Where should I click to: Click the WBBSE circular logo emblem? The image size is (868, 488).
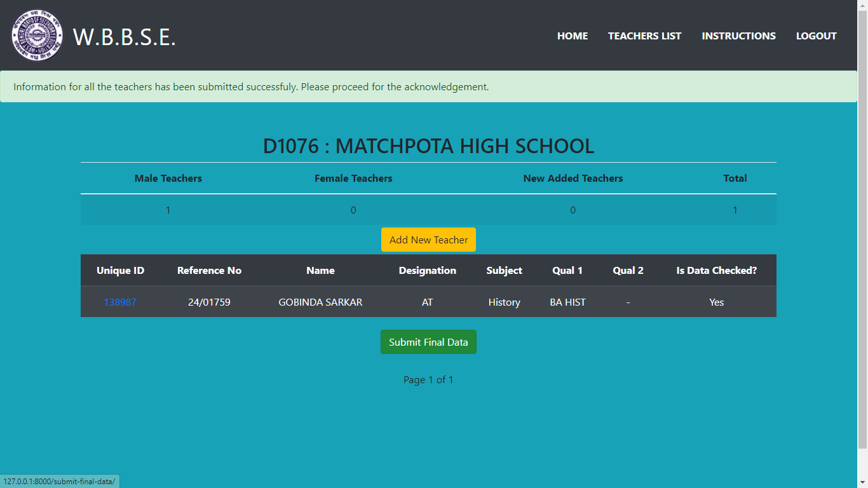point(37,36)
